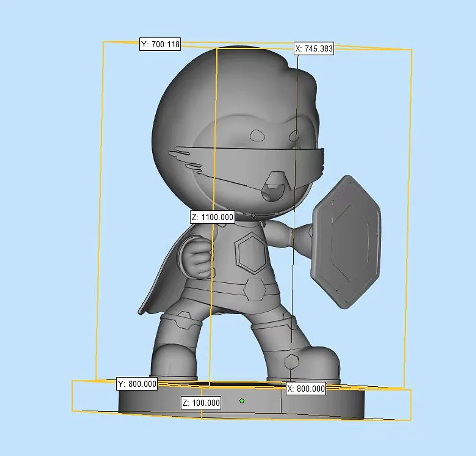Click the green origin point on the base

(242, 401)
